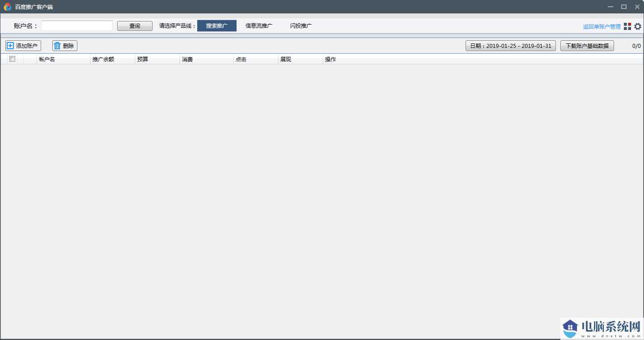Open the 返回单账户管理 link
The image size is (644, 340).
(x=602, y=27)
